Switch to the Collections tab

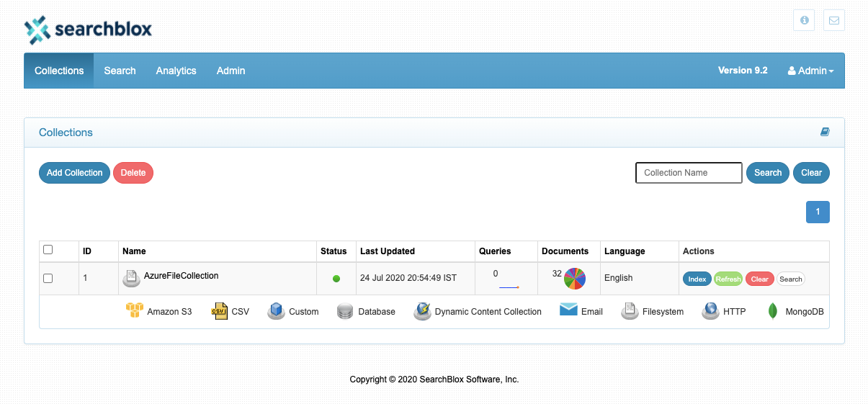[x=59, y=71]
